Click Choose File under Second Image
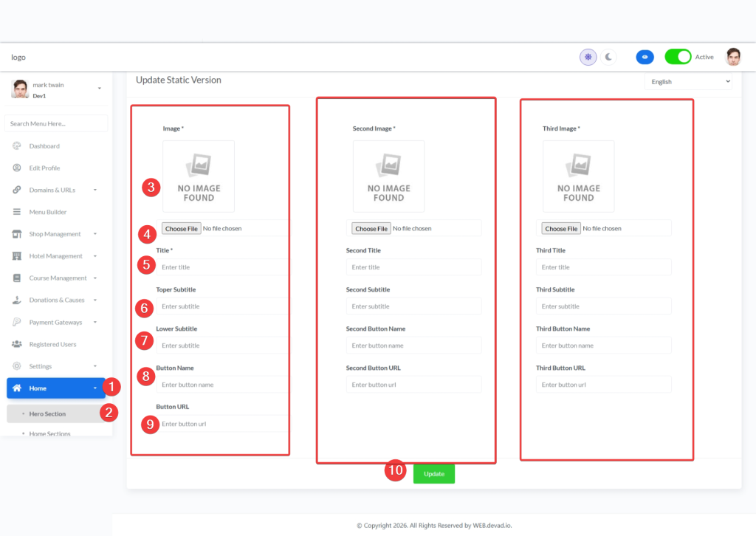This screenshot has height=536, width=756. (371, 229)
